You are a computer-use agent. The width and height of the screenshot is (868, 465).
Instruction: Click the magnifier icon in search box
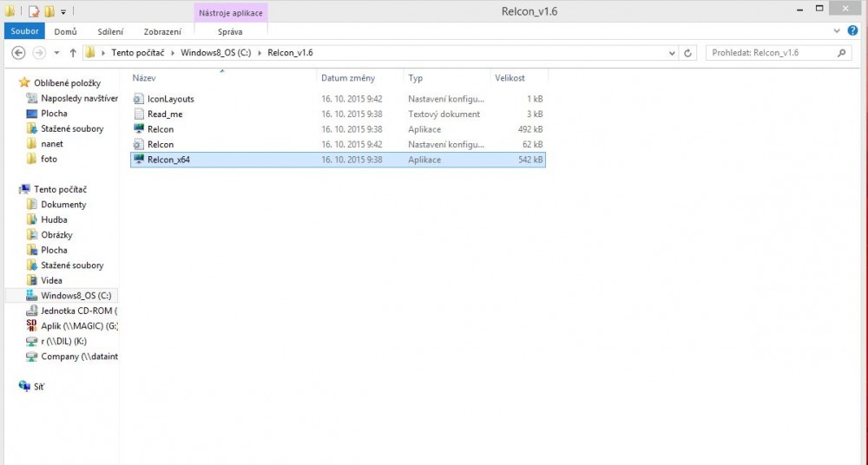pos(841,53)
